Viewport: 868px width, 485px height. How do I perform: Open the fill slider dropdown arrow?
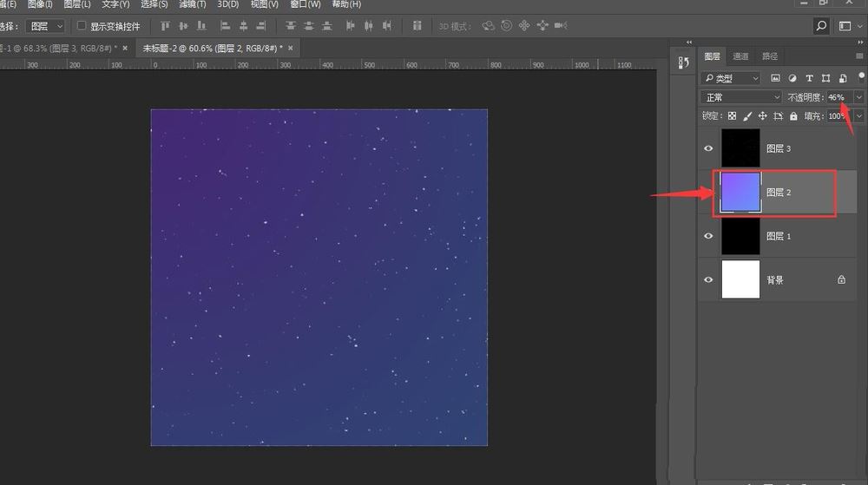click(x=859, y=116)
